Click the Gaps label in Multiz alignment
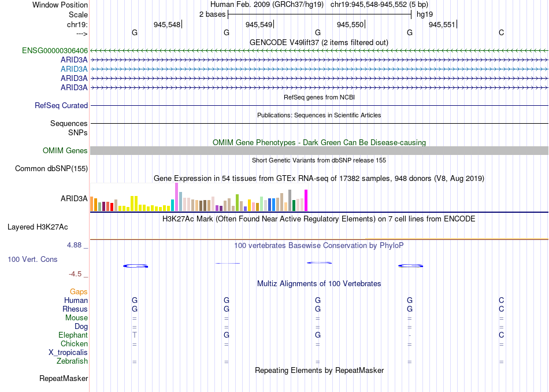The image size is (549, 392). click(79, 292)
